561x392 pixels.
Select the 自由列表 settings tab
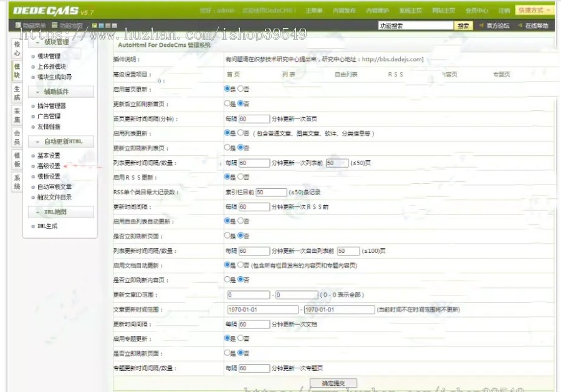(x=346, y=74)
